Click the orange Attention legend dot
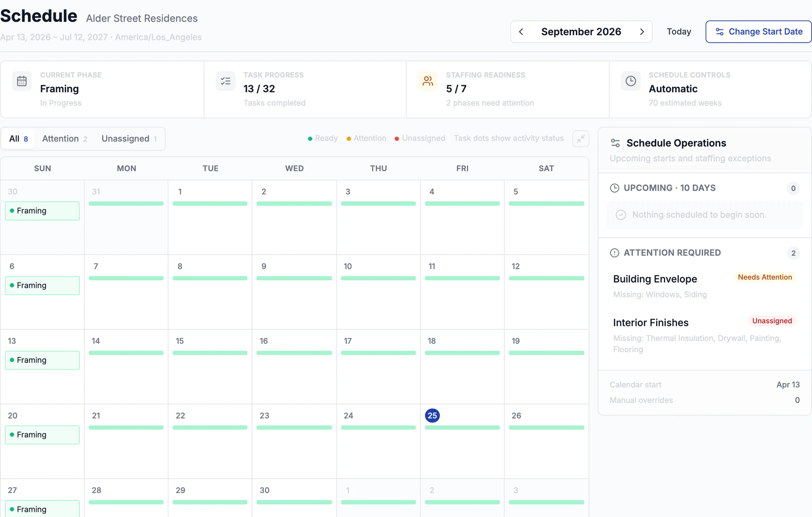Viewport: 812px width, 517px height. coord(349,139)
